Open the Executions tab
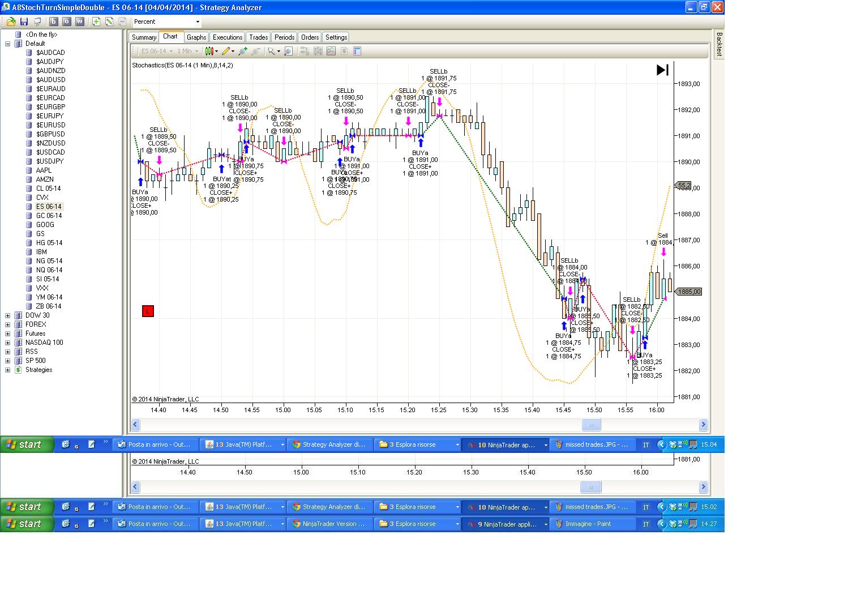This screenshot has height=616, width=848. pyautogui.click(x=228, y=37)
